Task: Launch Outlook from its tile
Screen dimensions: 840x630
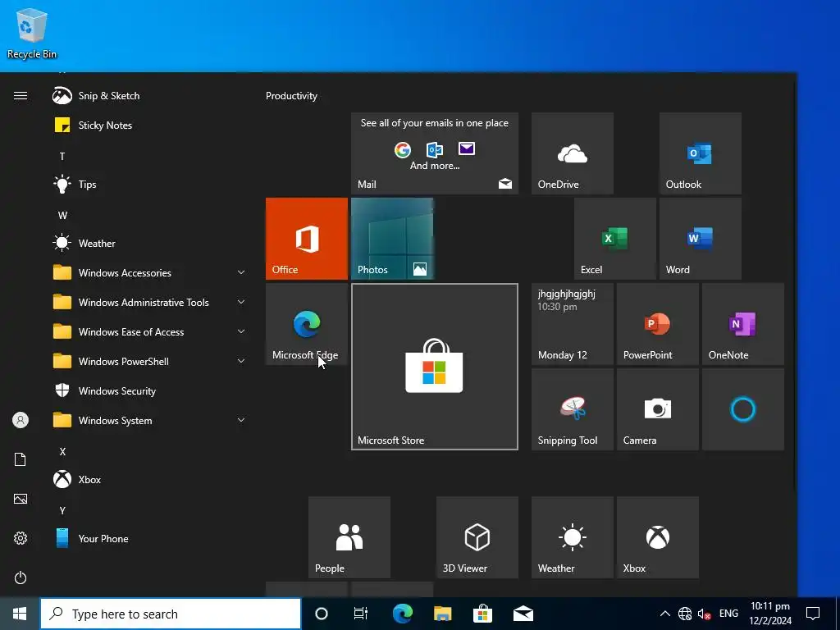Action: pyautogui.click(x=701, y=153)
